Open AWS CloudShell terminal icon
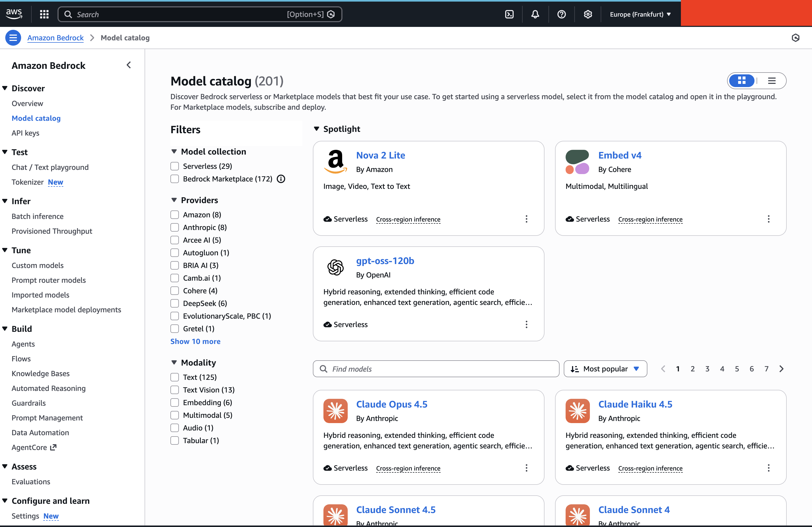Image resolution: width=812 pixels, height=527 pixels. point(509,14)
